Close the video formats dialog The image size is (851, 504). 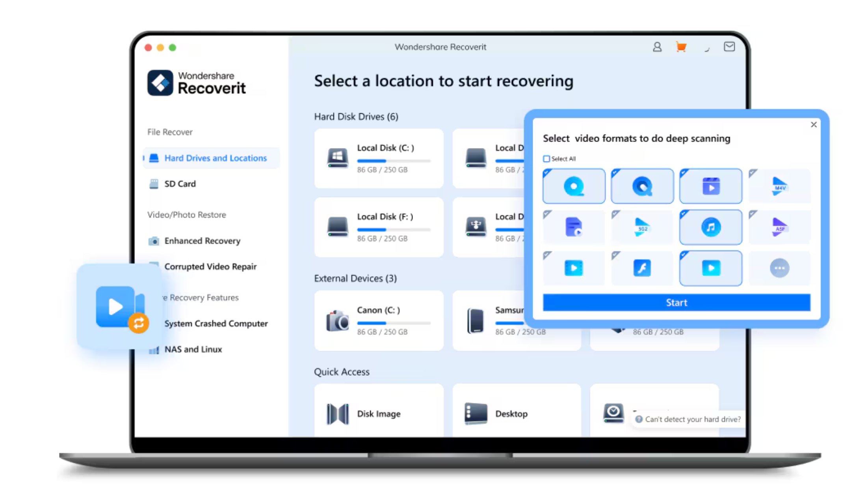coord(814,124)
